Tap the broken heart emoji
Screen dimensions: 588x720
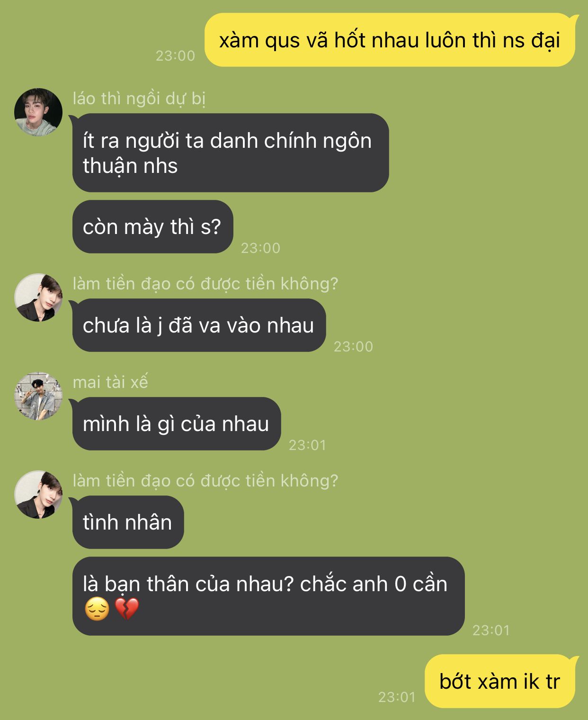pos(126,609)
